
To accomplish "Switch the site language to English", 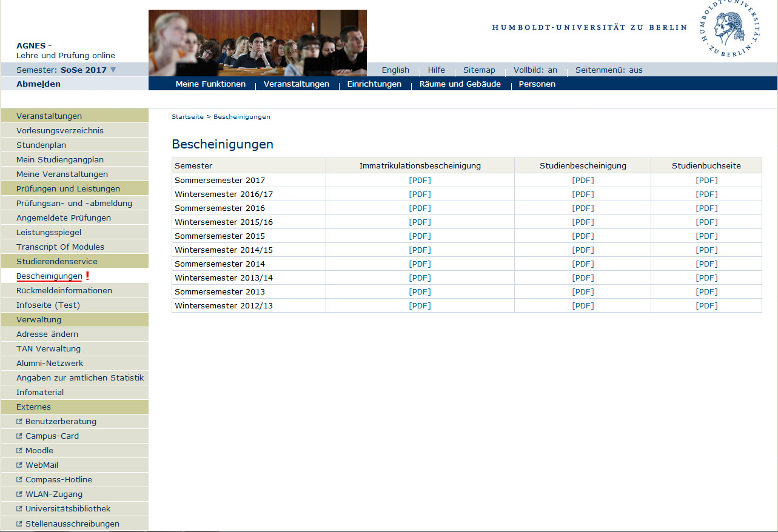I will click(395, 70).
